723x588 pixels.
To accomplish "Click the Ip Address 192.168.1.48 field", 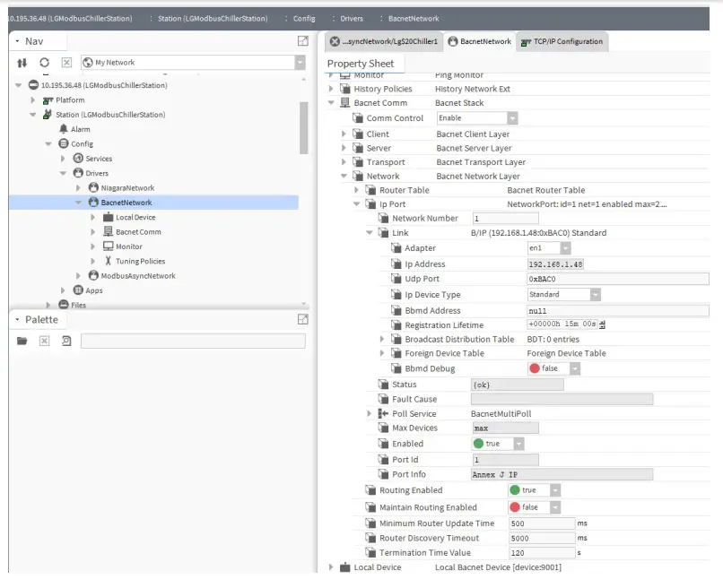I will click(555, 264).
